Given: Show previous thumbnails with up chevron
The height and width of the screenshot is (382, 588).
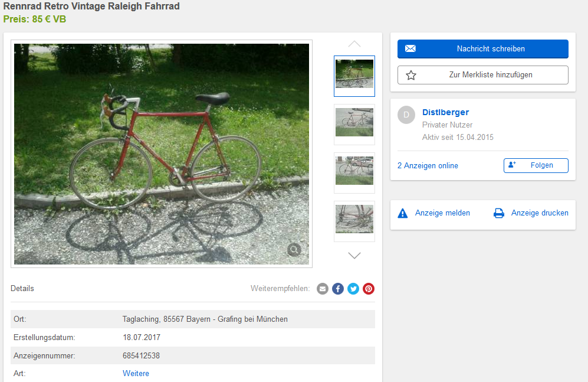Looking at the screenshot, I should point(354,44).
